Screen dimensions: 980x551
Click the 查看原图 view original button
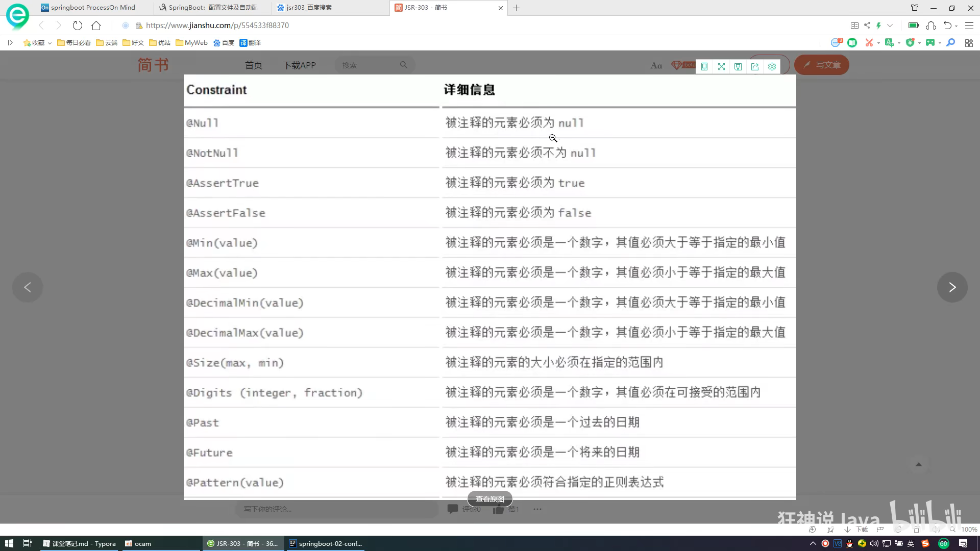[489, 499]
